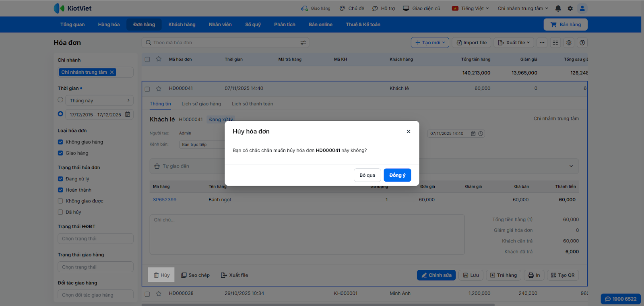Screen dimensions: 644x306
Task: Open invoice list settings gear
Action: tap(569, 43)
